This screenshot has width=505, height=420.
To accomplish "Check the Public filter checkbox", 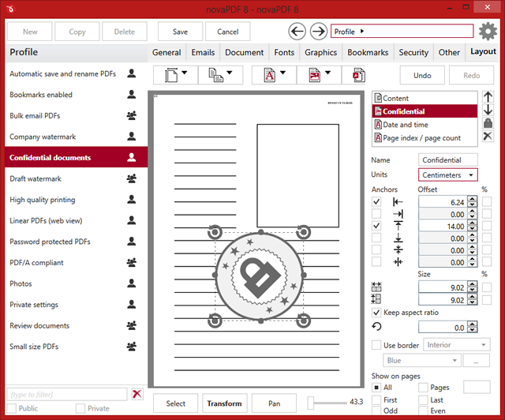I will click(x=12, y=408).
